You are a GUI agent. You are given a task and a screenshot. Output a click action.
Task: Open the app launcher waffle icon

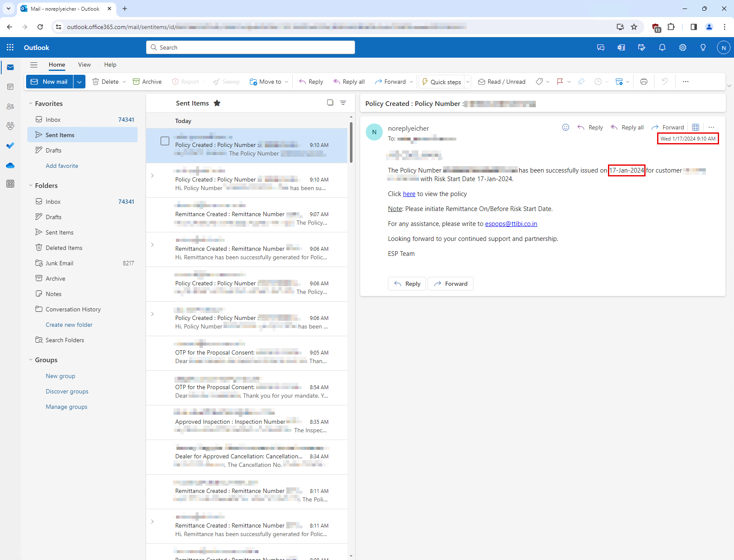tap(10, 47)
